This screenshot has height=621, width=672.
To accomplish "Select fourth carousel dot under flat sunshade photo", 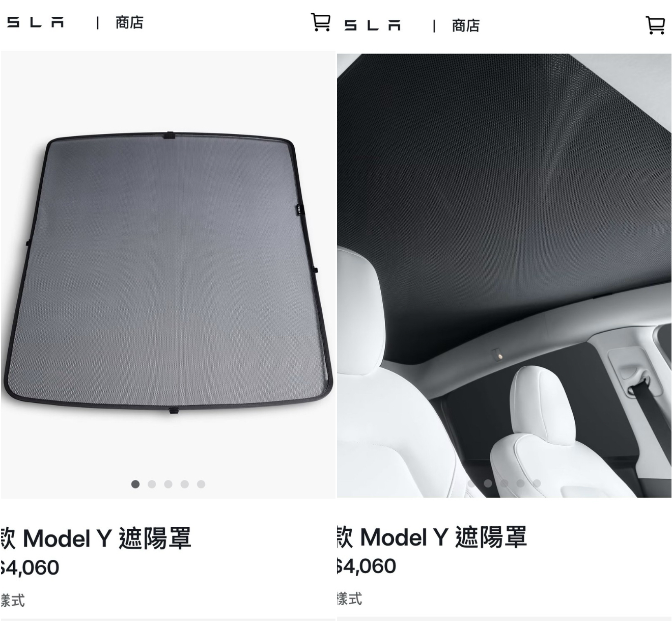I will pos(185,484).
